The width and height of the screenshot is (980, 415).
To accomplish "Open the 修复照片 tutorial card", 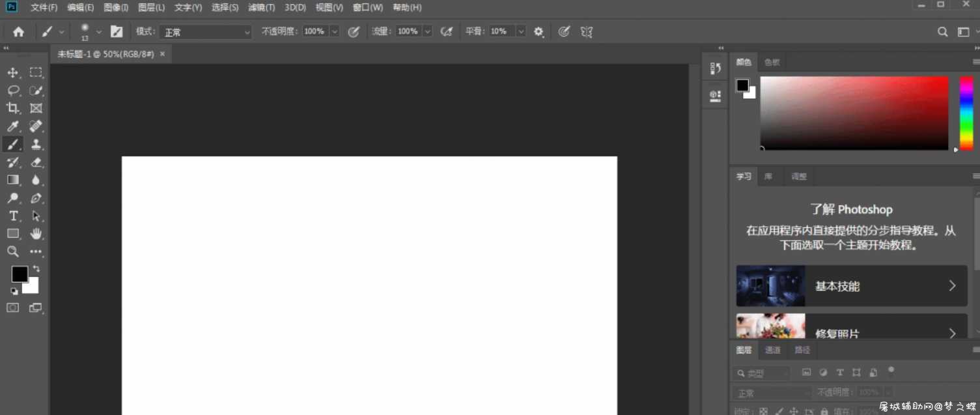I will (852, 326).
